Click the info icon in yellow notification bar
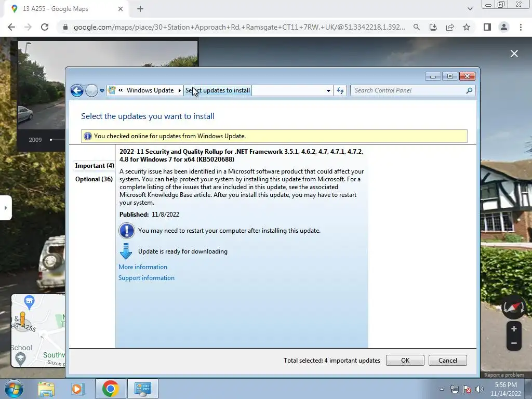 pyautogui.click(x=87, y=136)
